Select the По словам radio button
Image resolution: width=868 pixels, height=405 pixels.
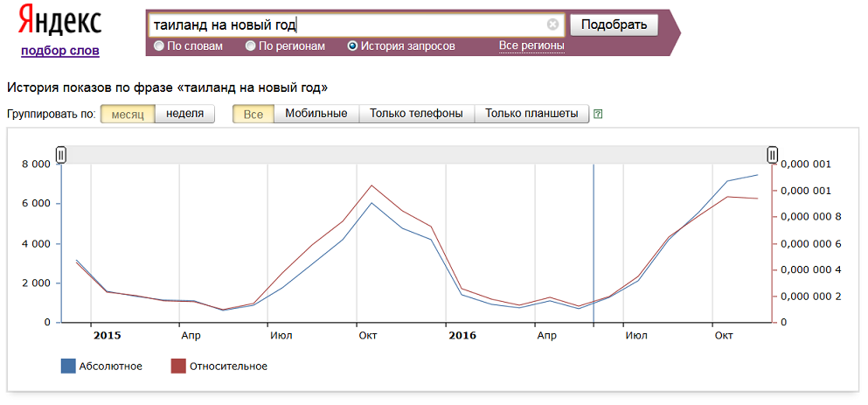pos(159,46)
